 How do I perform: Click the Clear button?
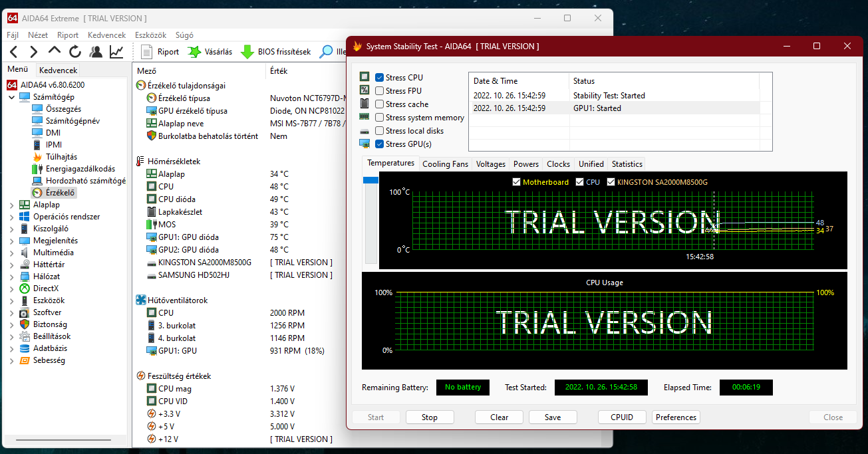pyautogui.click(x=500, y=417)
